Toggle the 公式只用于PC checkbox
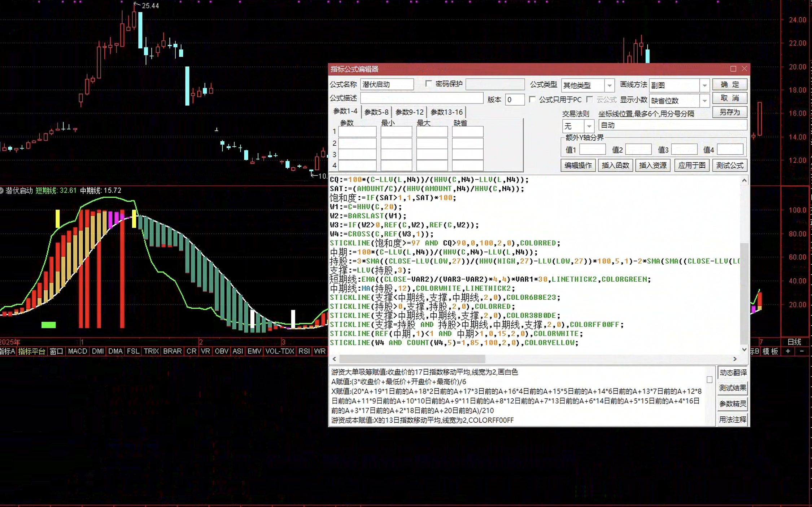812x507 pixels. (532, 99)
